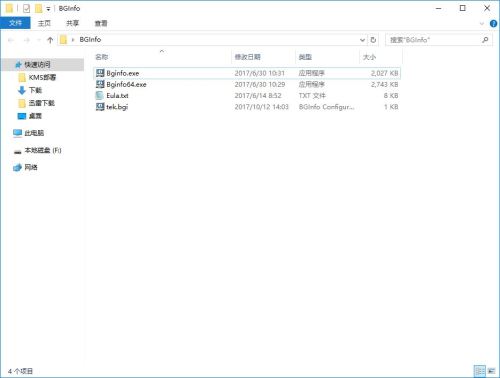Open the blue help icon
The image size is (500, 378).
493,23
